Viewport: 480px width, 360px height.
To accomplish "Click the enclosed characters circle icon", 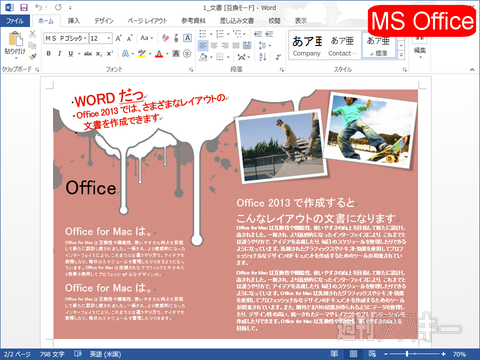I will pyautogui.click(x=187, y=54).
